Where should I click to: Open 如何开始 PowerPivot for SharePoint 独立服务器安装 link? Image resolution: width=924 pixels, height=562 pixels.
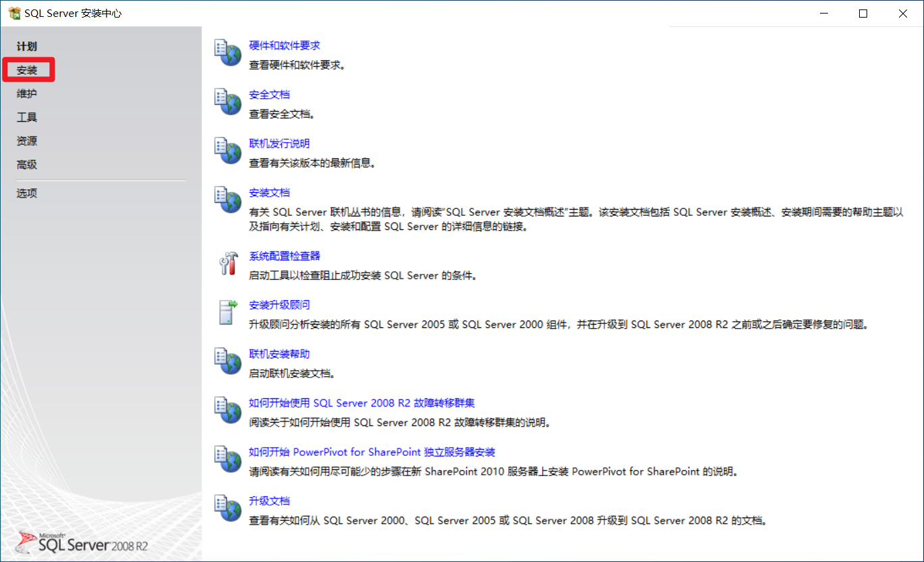pos(372,452)
